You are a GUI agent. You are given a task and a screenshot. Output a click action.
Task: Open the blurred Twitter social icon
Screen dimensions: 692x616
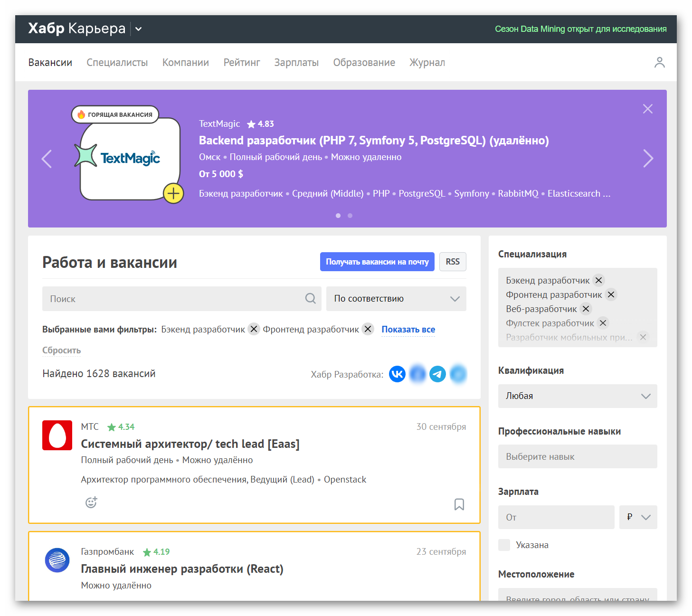458,374
